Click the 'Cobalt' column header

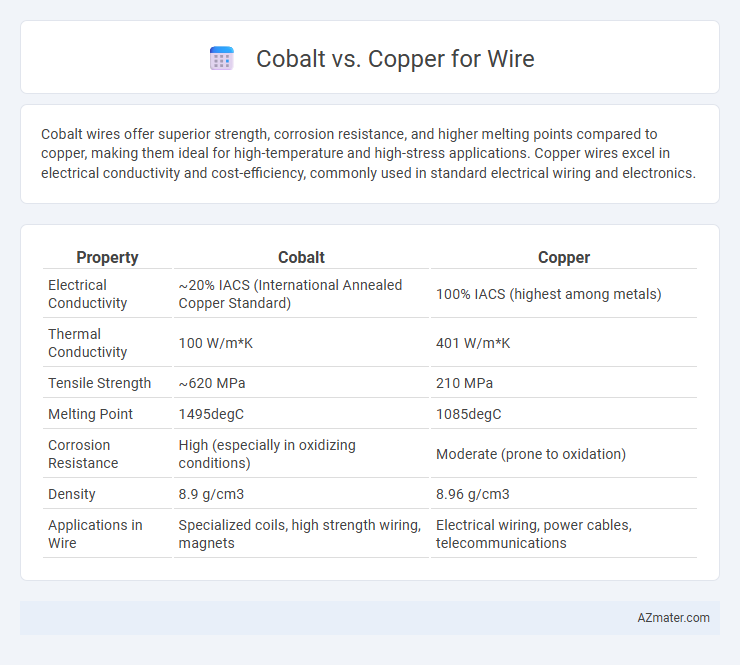coord(301,257)
